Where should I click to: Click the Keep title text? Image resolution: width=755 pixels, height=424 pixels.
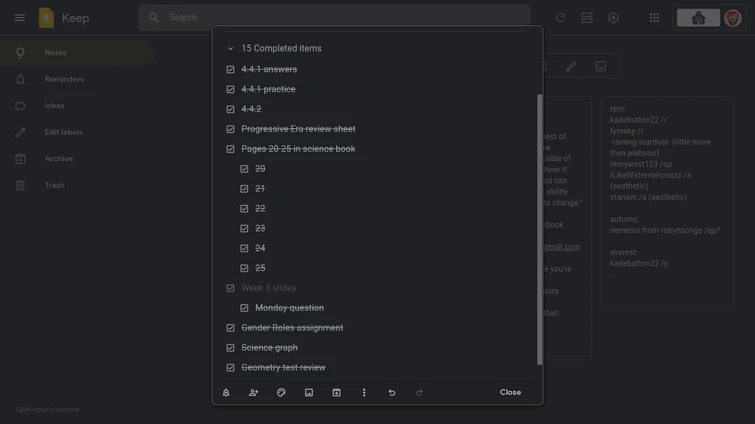pos(75,18)
